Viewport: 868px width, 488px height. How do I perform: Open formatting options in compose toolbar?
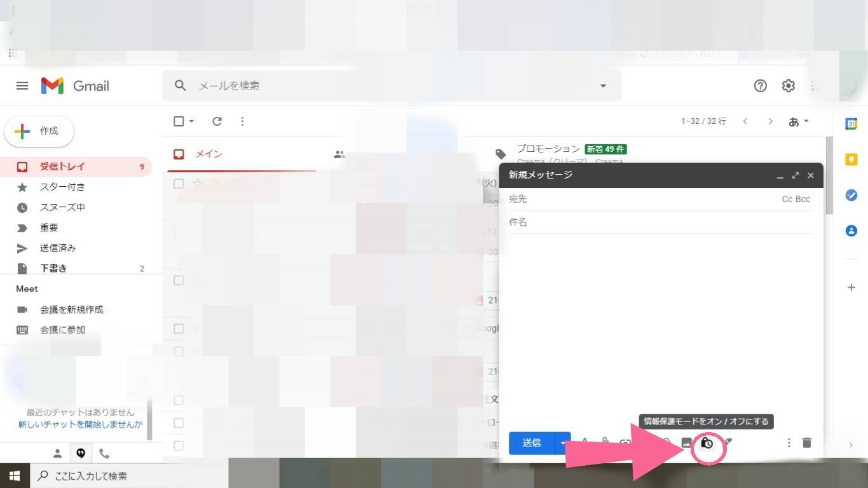tap(585, 443)
